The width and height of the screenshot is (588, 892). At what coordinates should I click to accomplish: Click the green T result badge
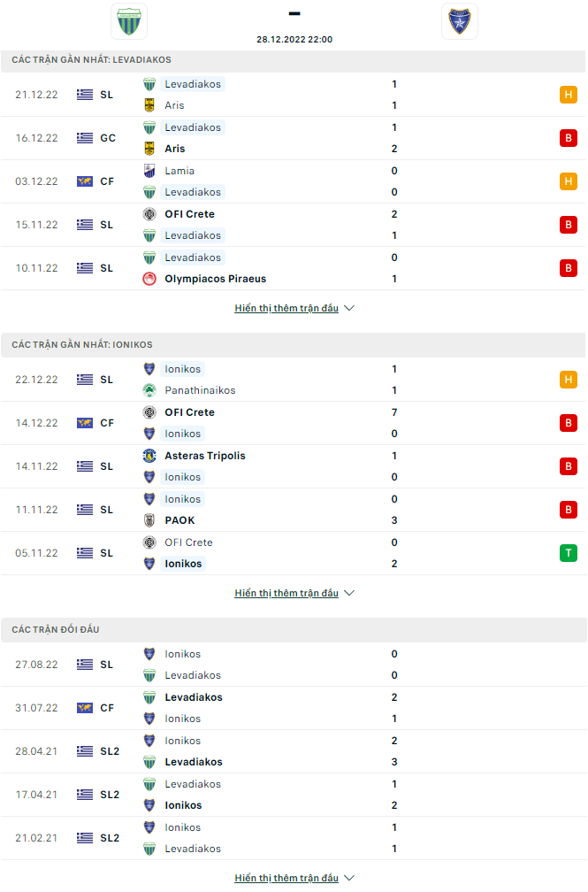point(568,553)
